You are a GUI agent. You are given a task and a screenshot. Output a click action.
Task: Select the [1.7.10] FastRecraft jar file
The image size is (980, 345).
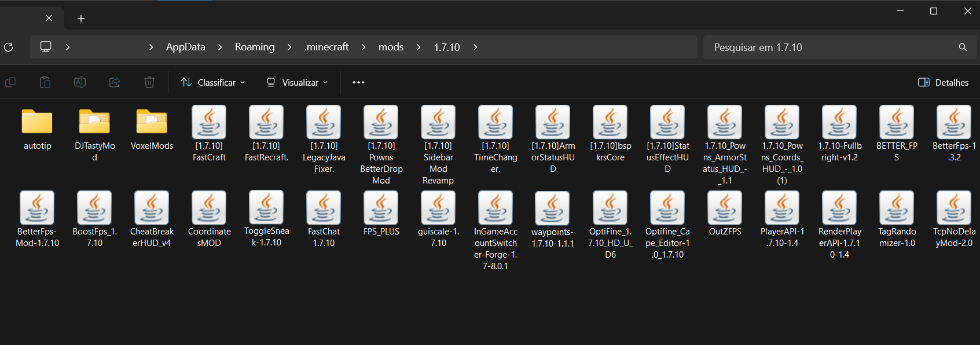266,134
